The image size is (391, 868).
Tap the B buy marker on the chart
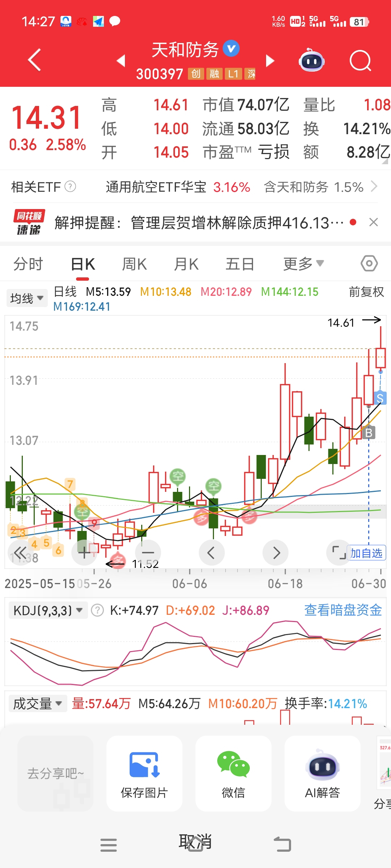click(x=369, y=433)
